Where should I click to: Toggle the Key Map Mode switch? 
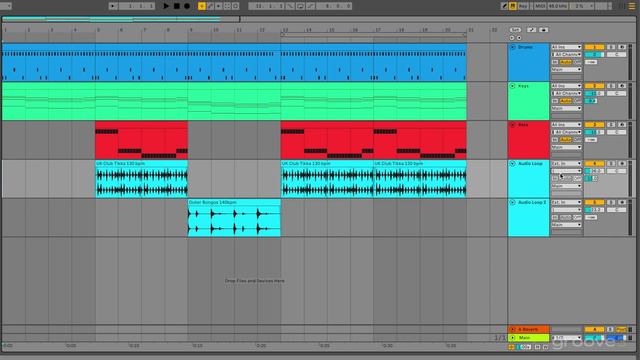pyautogui.click(x=523, y=6)
